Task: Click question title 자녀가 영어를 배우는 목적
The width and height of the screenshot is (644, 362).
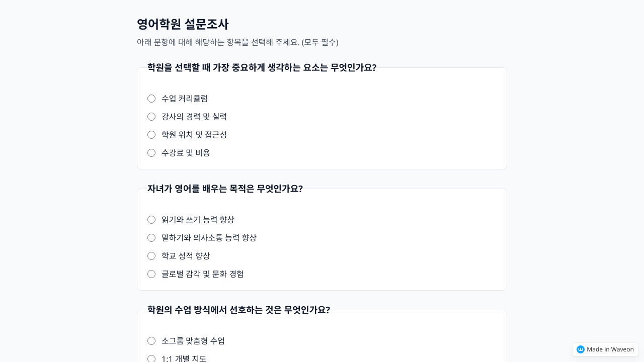Action: 225,189
